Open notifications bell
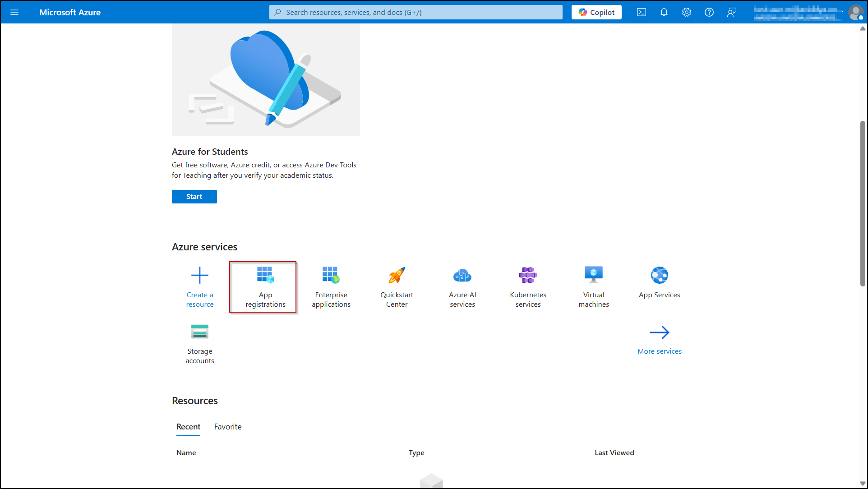 coord(664,12)
